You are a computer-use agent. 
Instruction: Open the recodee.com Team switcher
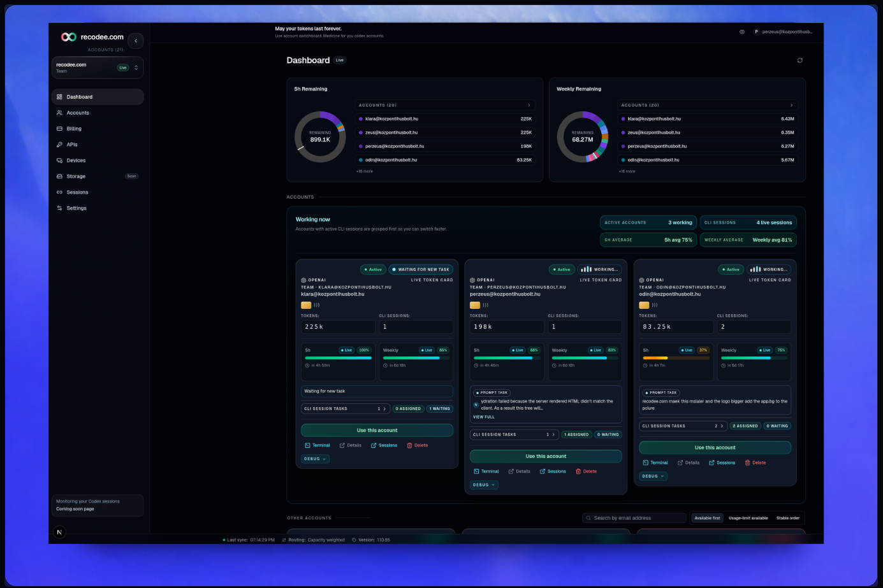click(x=98, y=68)
